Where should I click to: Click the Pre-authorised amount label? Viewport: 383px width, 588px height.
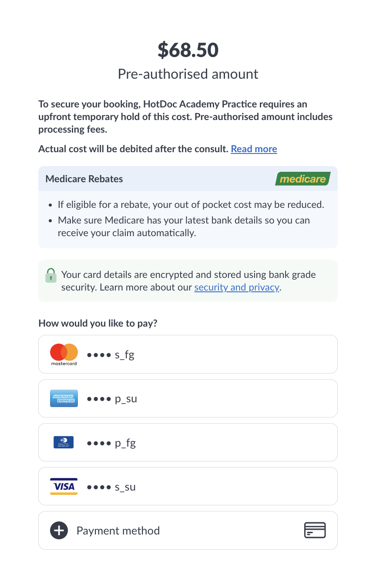click(188, 74)
